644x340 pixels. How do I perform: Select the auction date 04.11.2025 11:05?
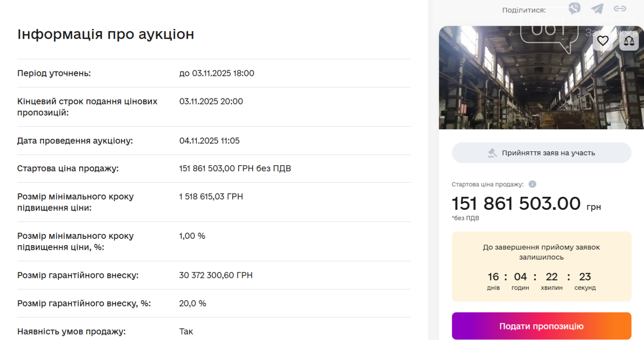(209, 141)
